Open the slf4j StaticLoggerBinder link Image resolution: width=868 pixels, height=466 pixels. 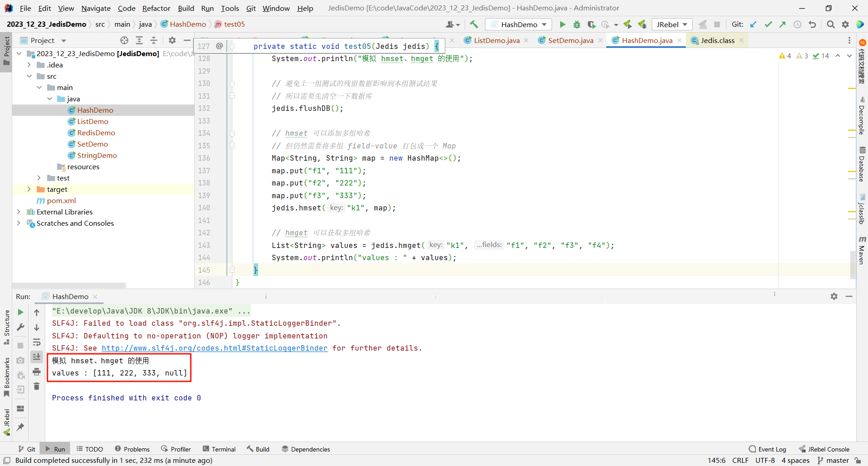point(214,348)
